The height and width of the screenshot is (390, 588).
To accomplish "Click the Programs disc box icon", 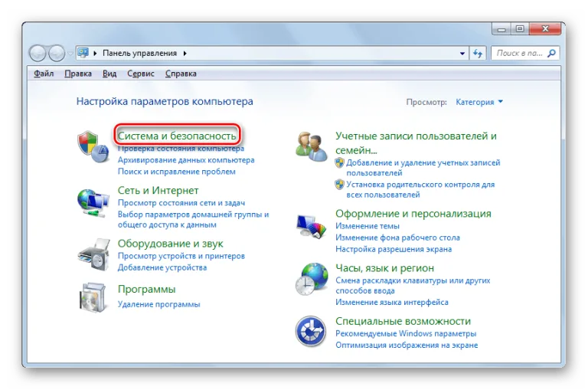I will pyautogui.click(x=92, y=297).
